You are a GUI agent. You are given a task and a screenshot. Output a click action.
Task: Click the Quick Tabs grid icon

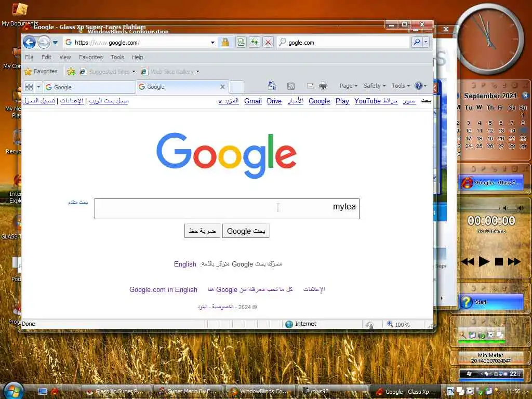[x=29, y=87]
